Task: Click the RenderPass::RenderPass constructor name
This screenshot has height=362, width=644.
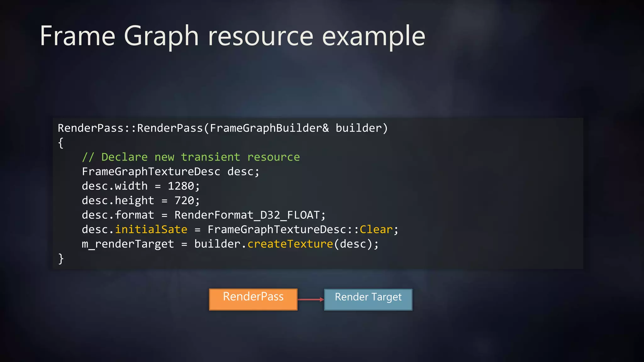Action: click(130, 128)
